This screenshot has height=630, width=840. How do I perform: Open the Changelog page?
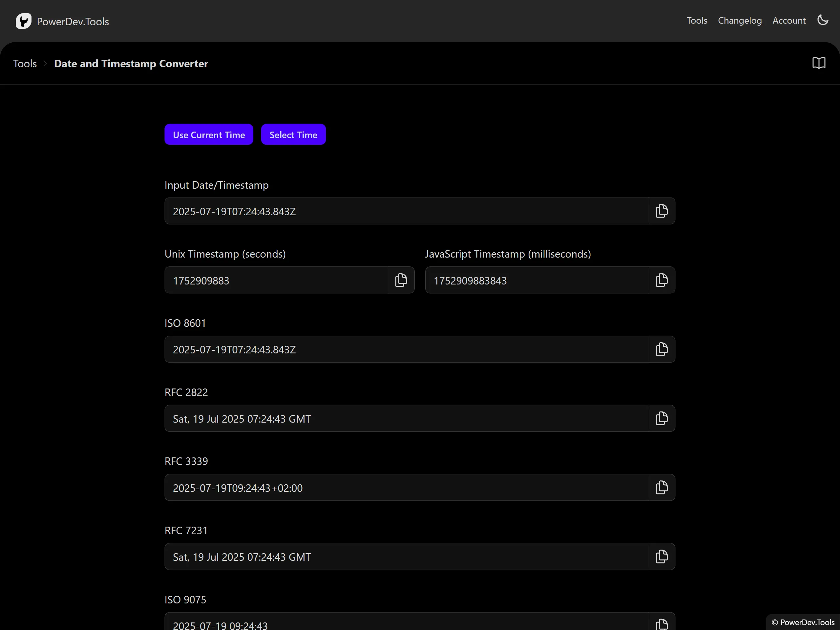pos(739,20)
